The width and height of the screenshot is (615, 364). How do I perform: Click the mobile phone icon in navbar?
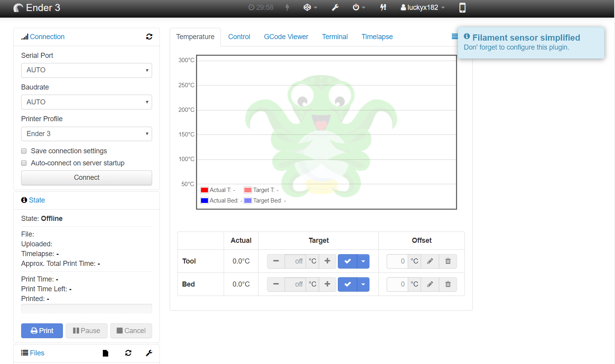point(462,7)
